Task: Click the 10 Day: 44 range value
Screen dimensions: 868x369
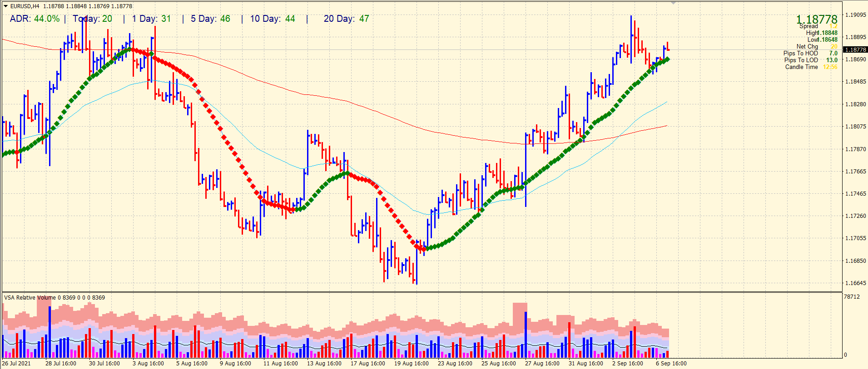Action: click(273, 19)
